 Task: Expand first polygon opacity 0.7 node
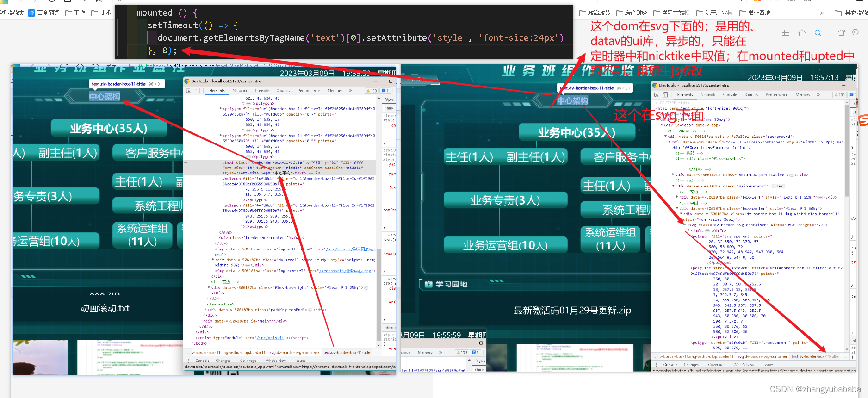click(x=221, y=109)
